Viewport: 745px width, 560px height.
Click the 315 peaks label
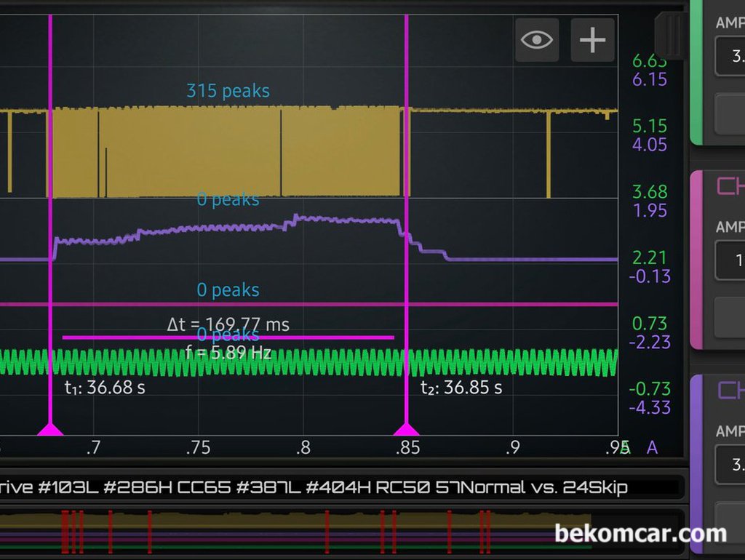click(x=228, y=91)
